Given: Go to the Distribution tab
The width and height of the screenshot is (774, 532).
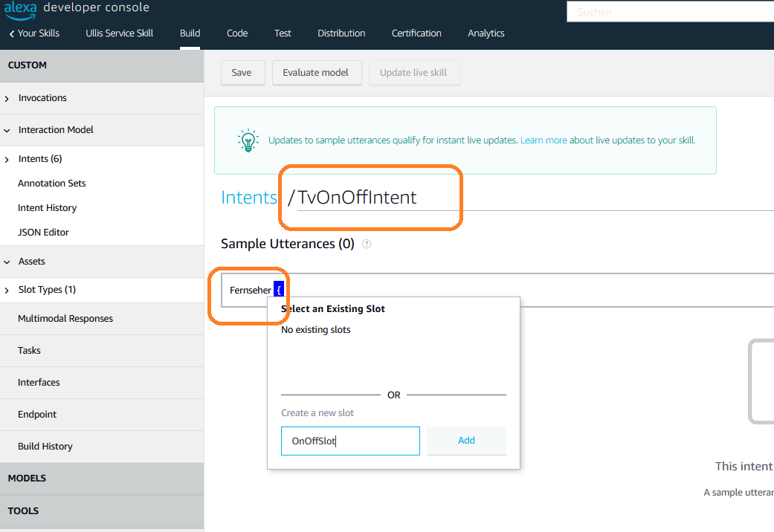Looking at the screenshot, I should (x=341, y=33).
